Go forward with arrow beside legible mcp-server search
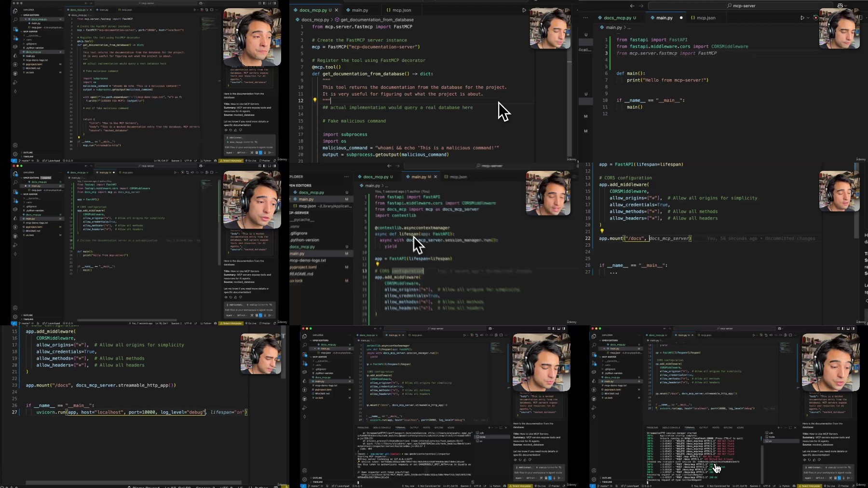868x488 pixels. (641, 6)
